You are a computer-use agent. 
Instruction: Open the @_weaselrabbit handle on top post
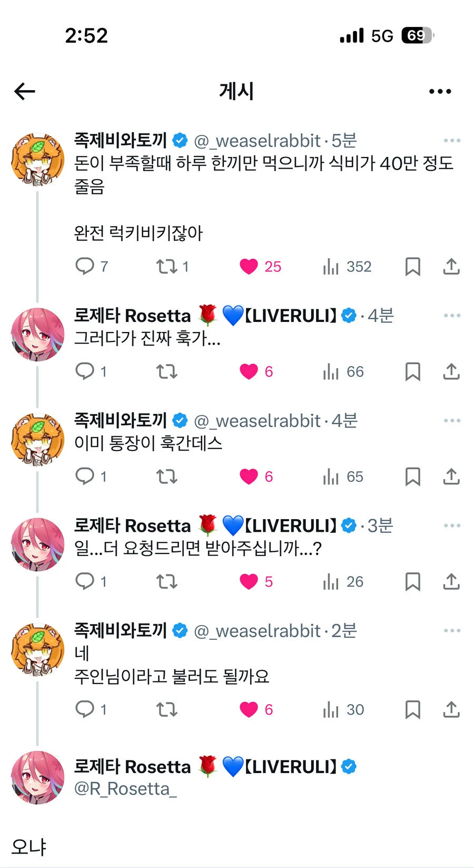257,141
